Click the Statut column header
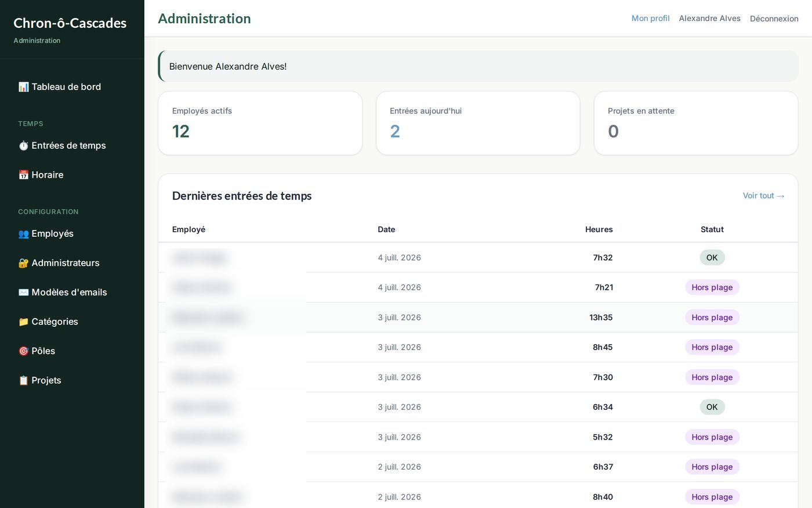This screenshot has height=508, width=812. pos(712,229)
